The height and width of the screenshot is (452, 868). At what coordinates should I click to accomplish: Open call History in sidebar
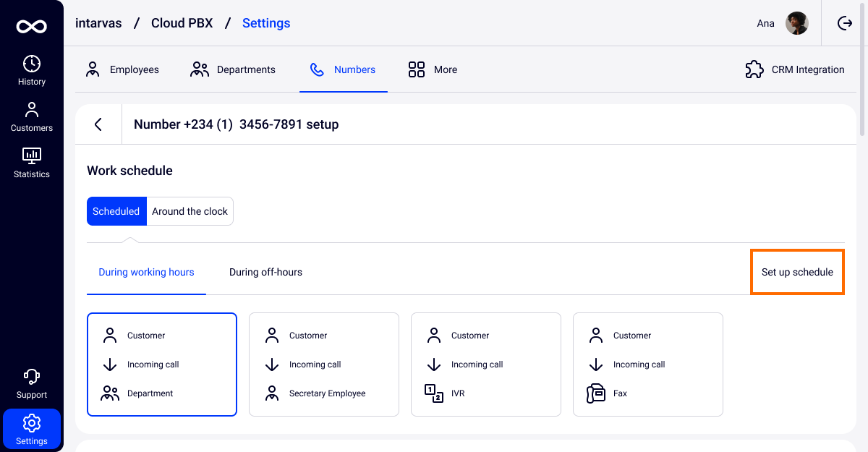(x=32, y=70)
